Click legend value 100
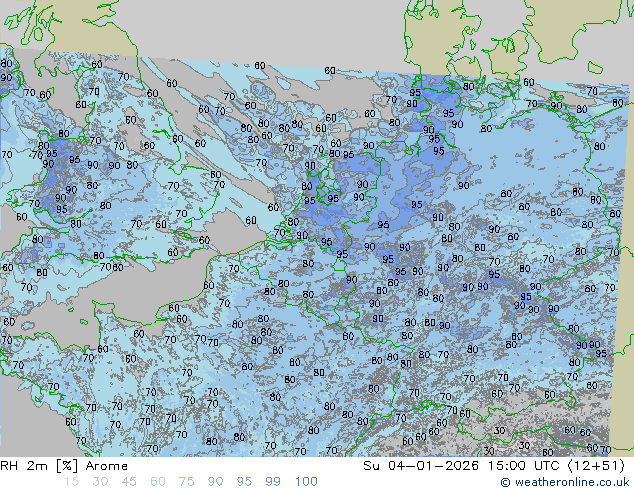Image resolution: width=634 pixels, height=490 pixels. tap(306, 482)
